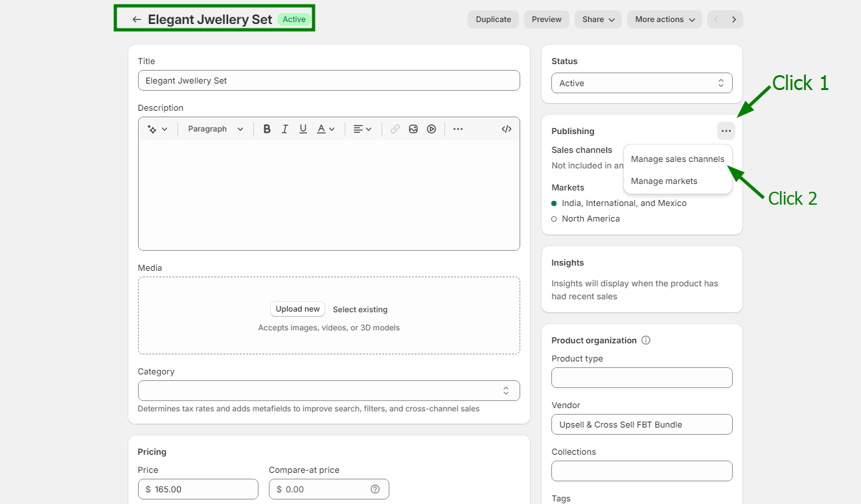Image resolution: width=861 pixels, height=504 pixels.
Task: Expand the Category selector
Action: coord(328,391)
